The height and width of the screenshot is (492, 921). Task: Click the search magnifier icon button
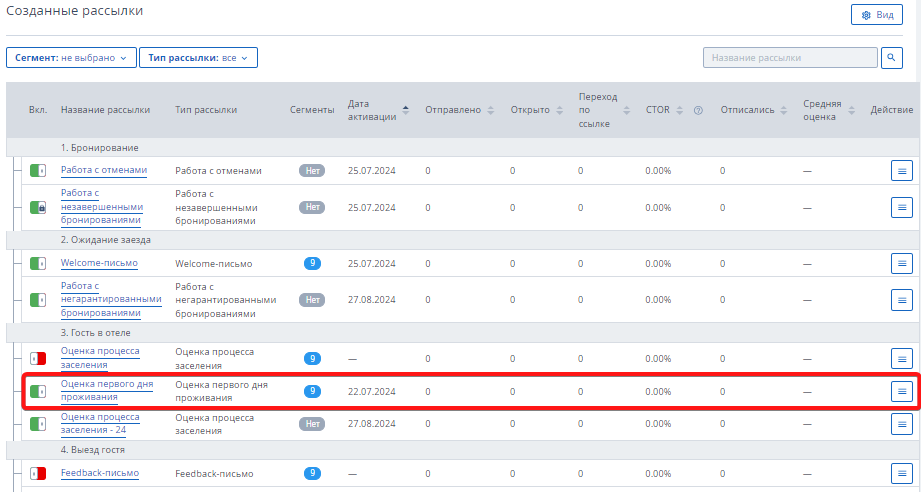coord(892,58)
